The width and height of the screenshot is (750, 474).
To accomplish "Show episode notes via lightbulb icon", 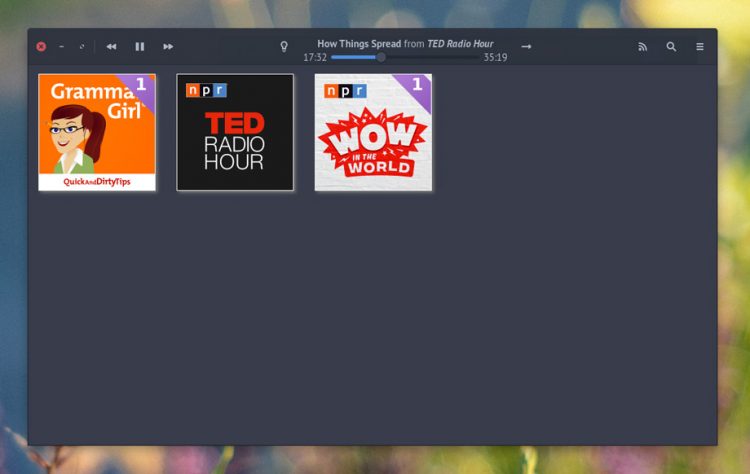I will [x=284, y=46].
